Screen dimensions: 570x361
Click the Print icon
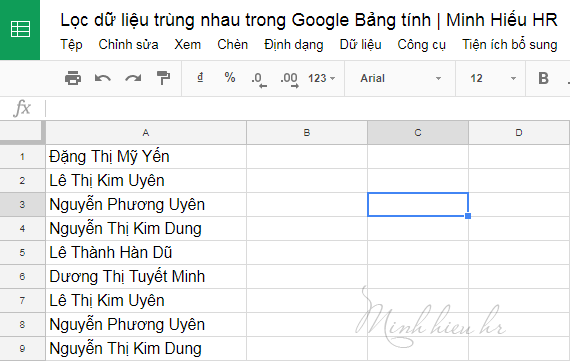pos(73,78)
